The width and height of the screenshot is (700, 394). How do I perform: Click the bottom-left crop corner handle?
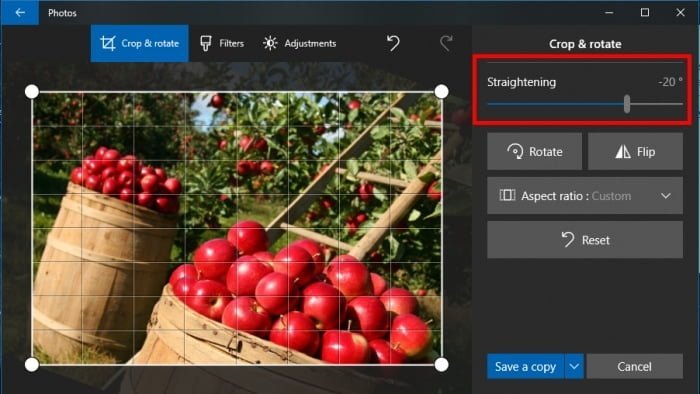(32, 365)
